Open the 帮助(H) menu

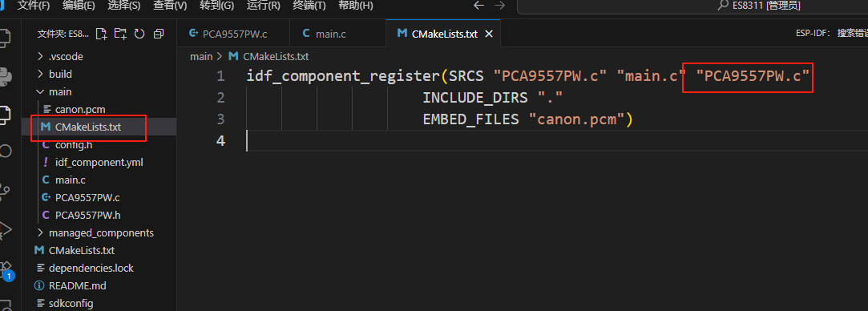[355, 6]
